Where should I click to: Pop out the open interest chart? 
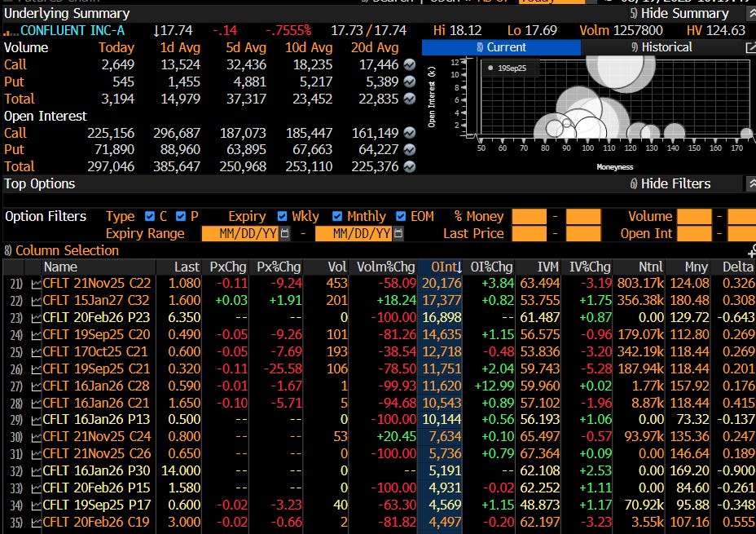point(750,47)
